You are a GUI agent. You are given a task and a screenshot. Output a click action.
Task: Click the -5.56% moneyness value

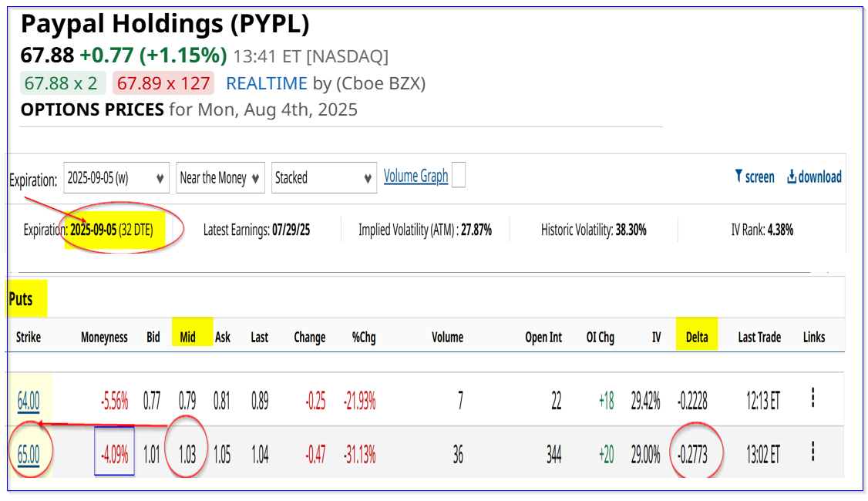click(115, 401)
